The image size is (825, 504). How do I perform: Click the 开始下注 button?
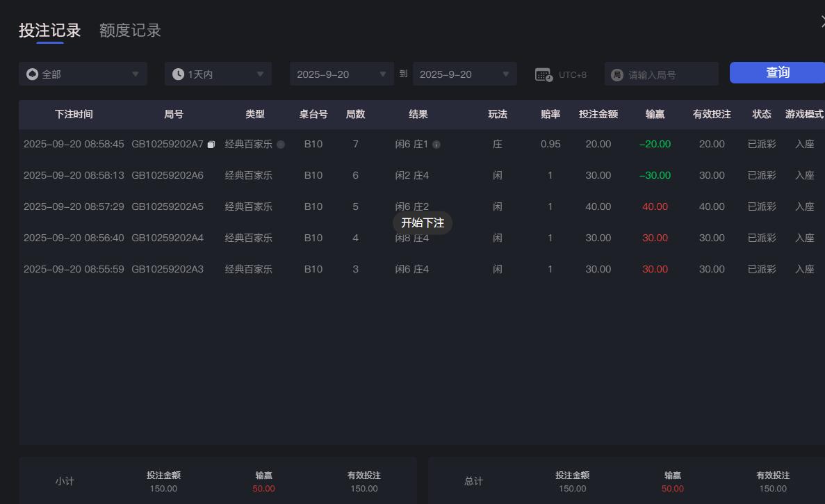(x=422, y=222)
